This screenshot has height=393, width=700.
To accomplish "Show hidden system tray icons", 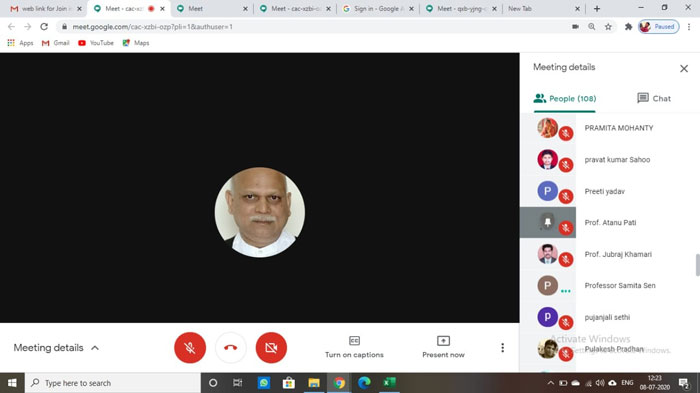I will tap(550, 383).
